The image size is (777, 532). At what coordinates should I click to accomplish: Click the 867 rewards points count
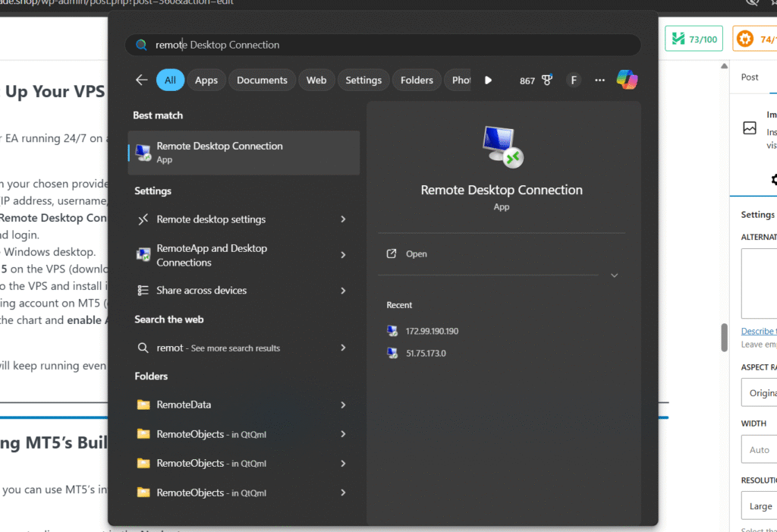click(x=527, y=80)
